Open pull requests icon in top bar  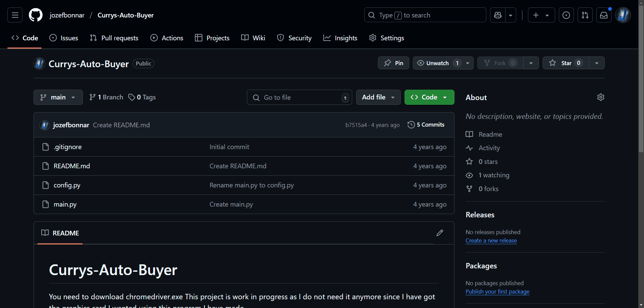click(x=585, y=15)
